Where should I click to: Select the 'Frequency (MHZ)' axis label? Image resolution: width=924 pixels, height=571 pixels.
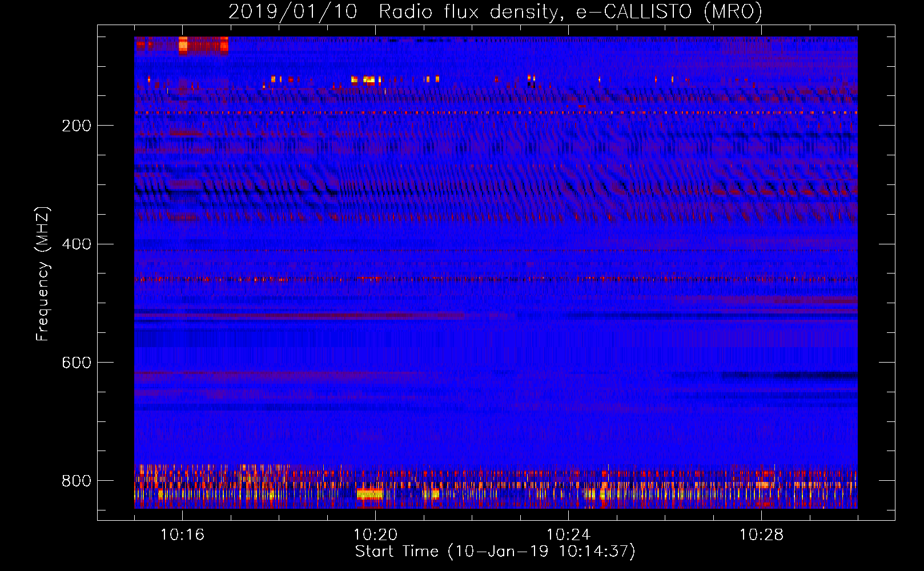click(x=42, y=274)
